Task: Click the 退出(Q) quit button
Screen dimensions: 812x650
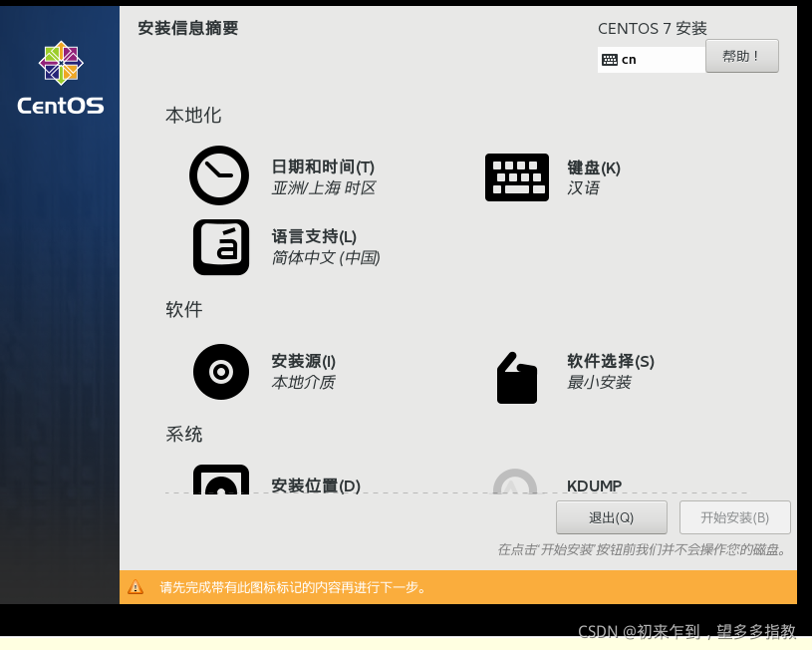Action: pos(611,517)
